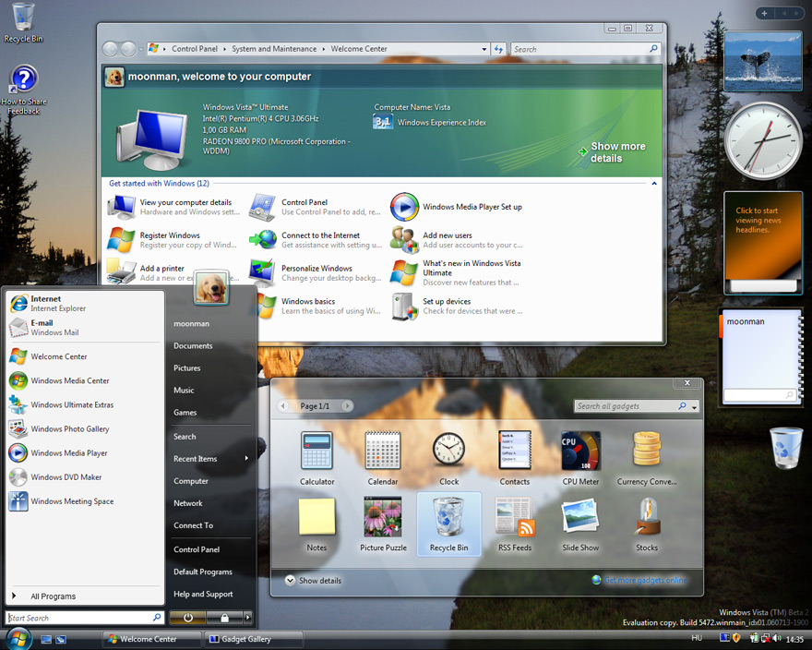Open Connect to the Internet item
Viewport: 812px width, 650px height.
tap(315, 240)
